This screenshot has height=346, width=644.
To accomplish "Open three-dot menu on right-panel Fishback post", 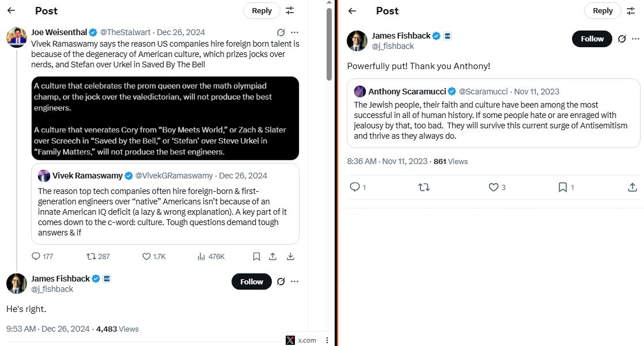I will [x=635, y=39].
